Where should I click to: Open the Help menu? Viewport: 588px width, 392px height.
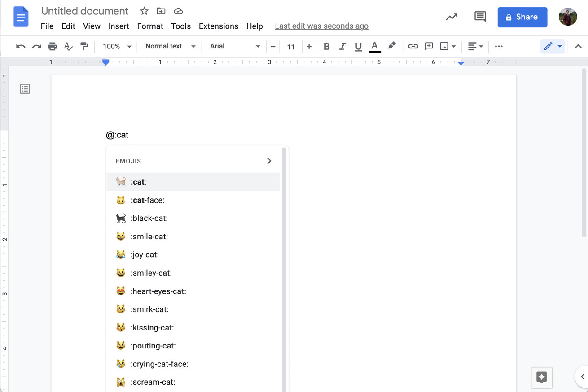coord(255,26)
